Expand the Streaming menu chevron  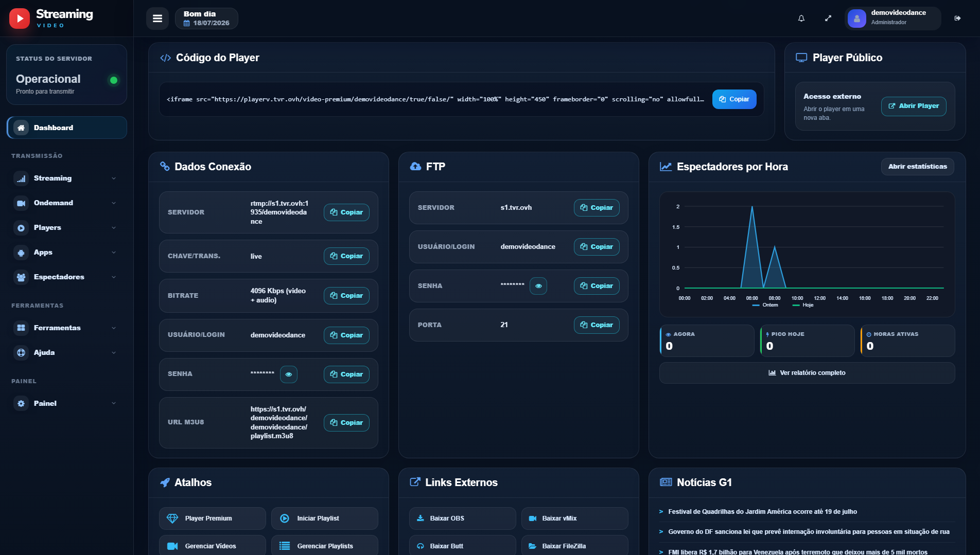(114, 178)
